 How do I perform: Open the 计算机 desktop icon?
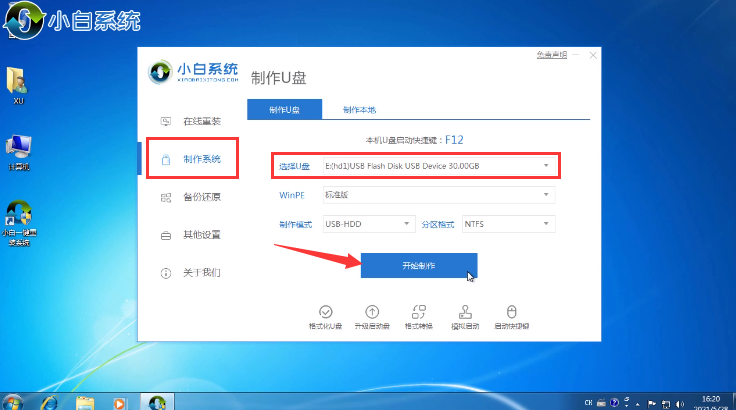point(19,152)
